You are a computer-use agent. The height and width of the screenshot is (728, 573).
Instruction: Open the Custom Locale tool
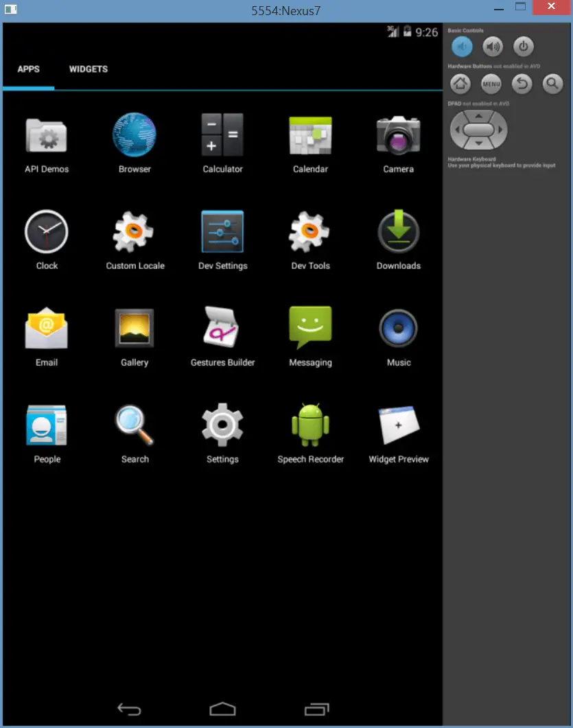[x=134, y=231]
